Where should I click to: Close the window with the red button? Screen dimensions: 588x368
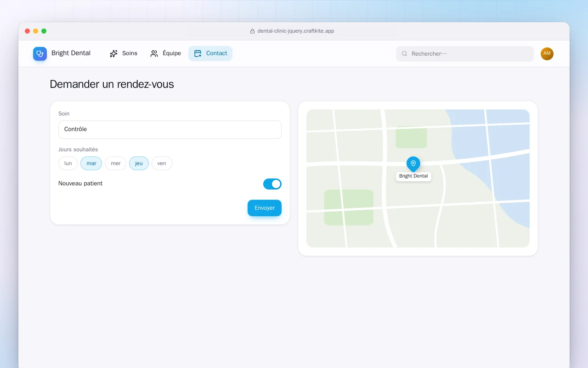28,31
